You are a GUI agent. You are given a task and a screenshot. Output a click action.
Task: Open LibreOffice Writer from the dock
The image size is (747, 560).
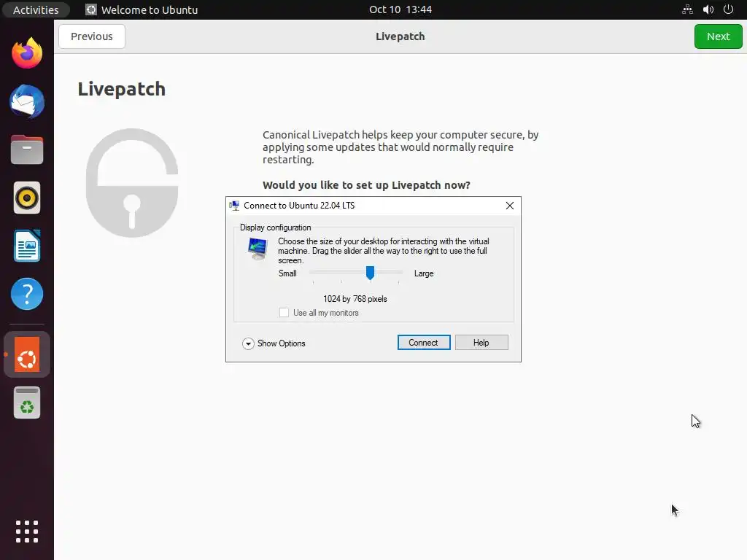pyautogui.click(x=27, y=246)
